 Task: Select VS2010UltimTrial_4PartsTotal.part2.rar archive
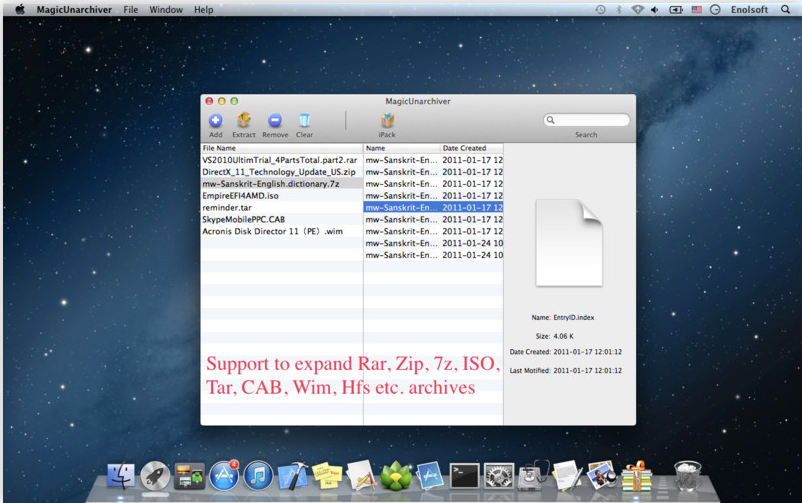pyautogui.click(x=282, y=160)
